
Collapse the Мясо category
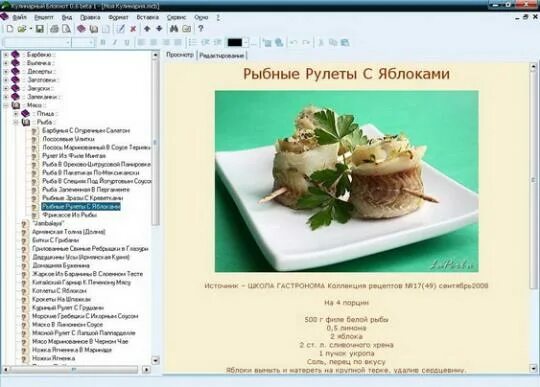point(6,105)
